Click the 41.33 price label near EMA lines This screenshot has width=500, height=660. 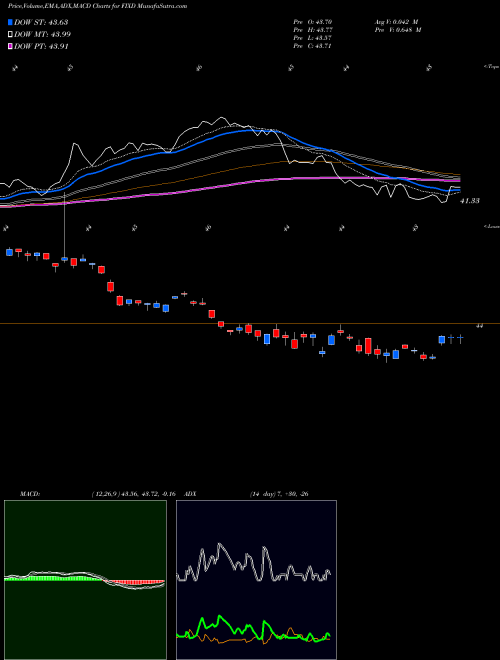pyautogui.click(x=470, y=201)
